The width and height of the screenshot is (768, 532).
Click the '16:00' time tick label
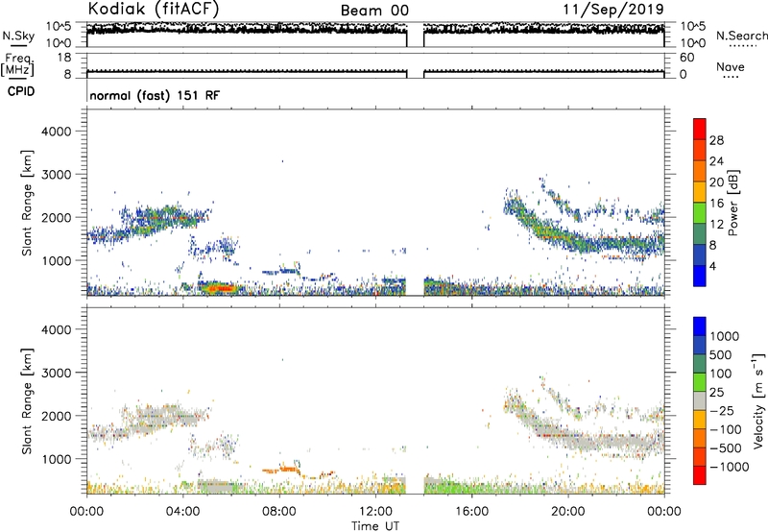[471, 512]
